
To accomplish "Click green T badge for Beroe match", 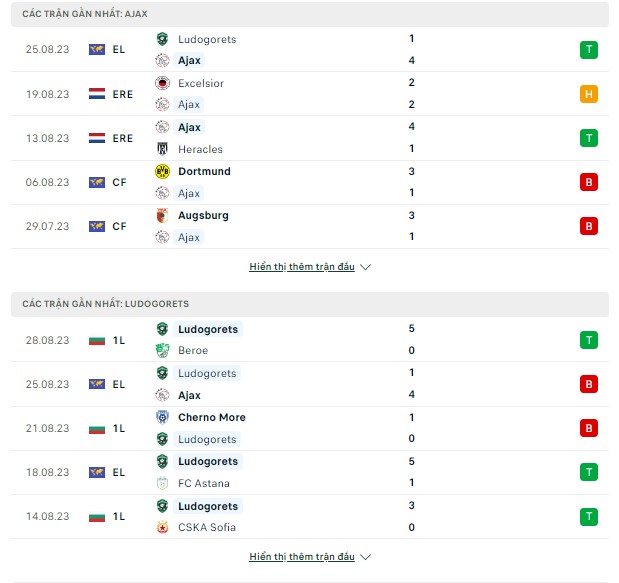I will coord(589,340).
